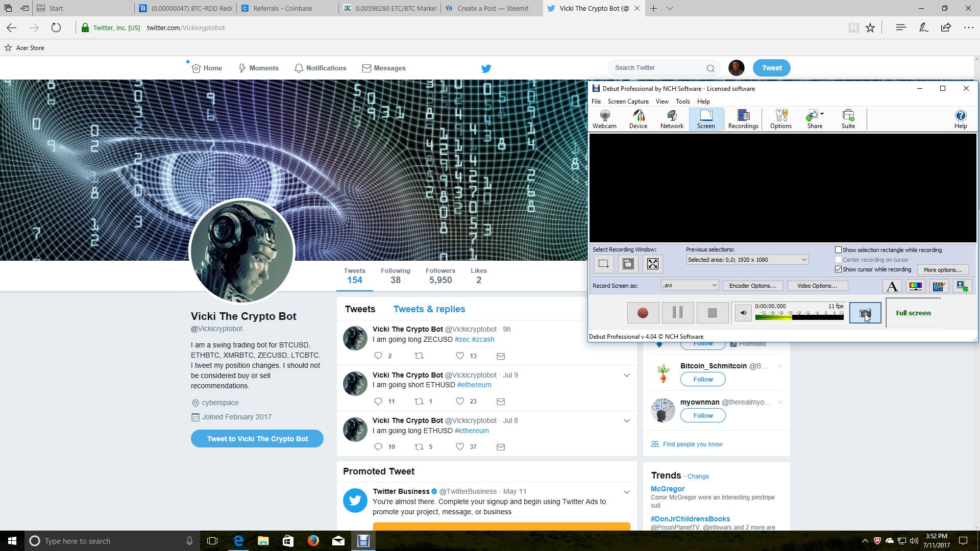Retweet the short ETHUSD tweet
980x551 pixels.
tap(419, 402)
